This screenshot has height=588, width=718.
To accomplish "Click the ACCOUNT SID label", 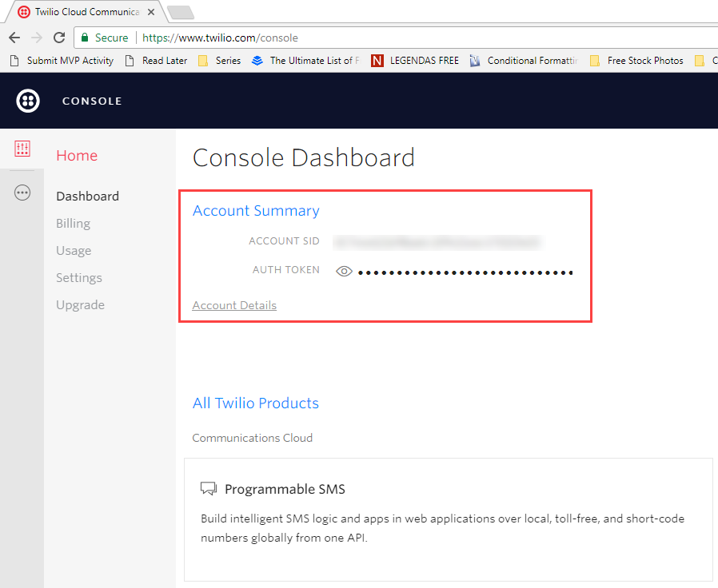I will pyautogui.click(x=284, y=241).
